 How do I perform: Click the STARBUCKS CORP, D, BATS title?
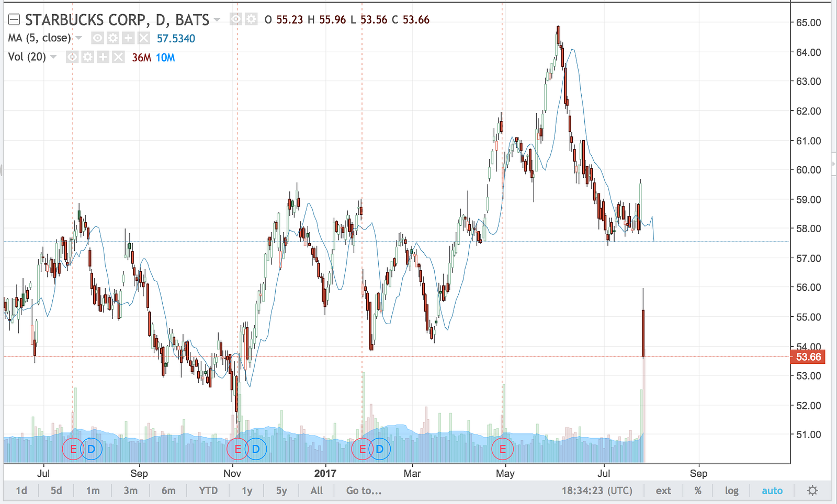(117, 20)
